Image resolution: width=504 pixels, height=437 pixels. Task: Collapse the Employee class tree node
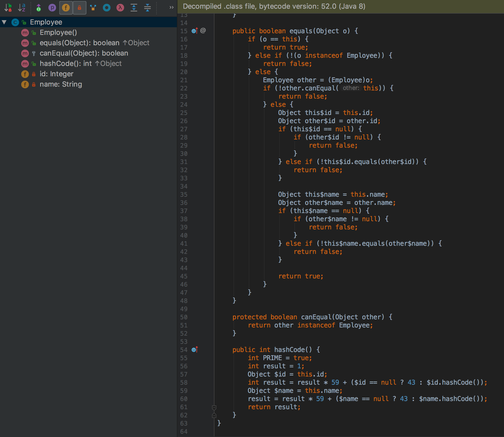tap(4, 22)
